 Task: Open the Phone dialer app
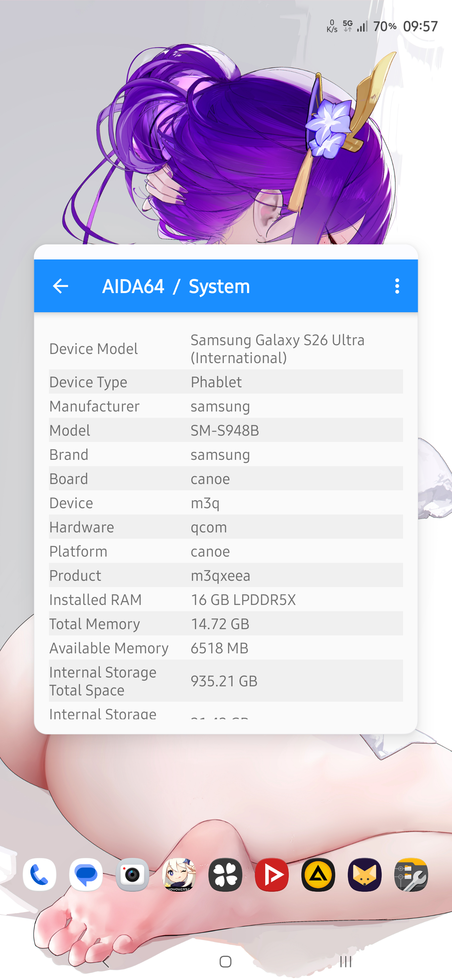pos(40,875)
